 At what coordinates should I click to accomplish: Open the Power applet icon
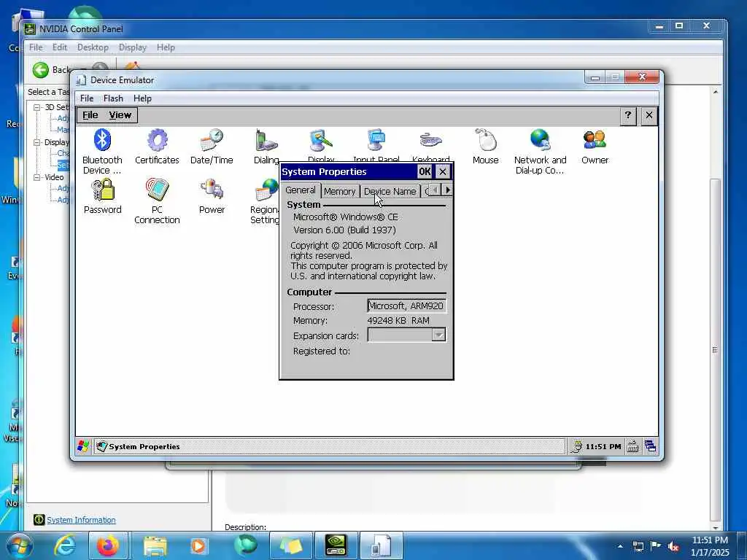pos(212,190)
